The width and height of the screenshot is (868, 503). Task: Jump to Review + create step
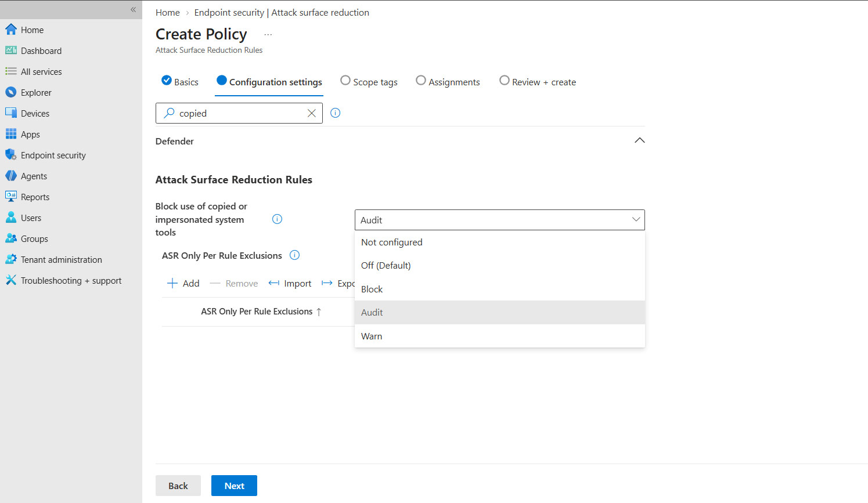coord(538,82)
